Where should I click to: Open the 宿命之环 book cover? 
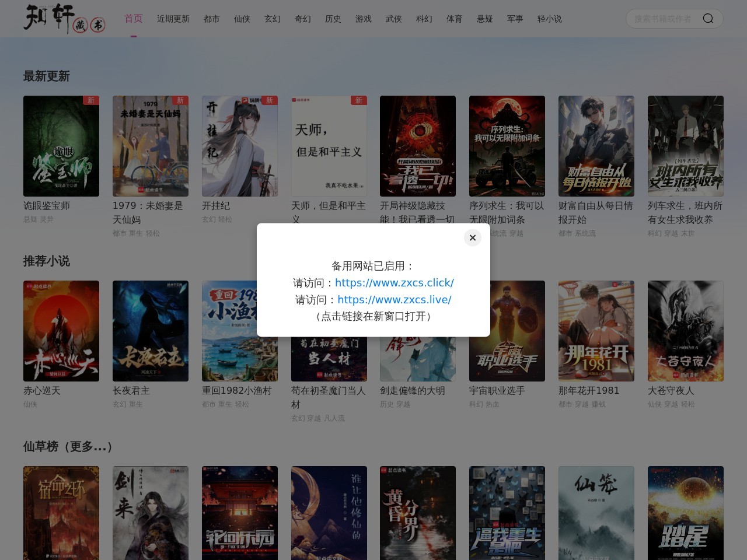pos(61,513)
